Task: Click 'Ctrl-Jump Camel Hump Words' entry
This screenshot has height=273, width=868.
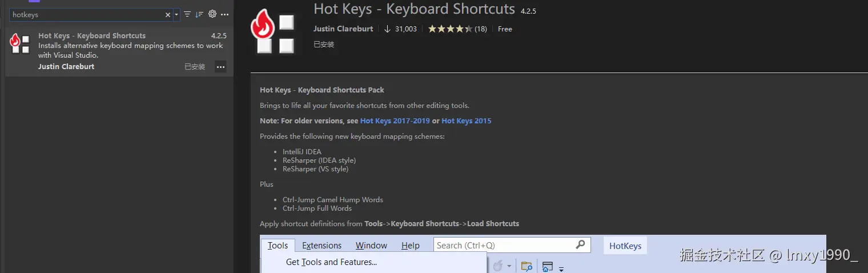Action: pyautogui.click(x=333, y=200)
